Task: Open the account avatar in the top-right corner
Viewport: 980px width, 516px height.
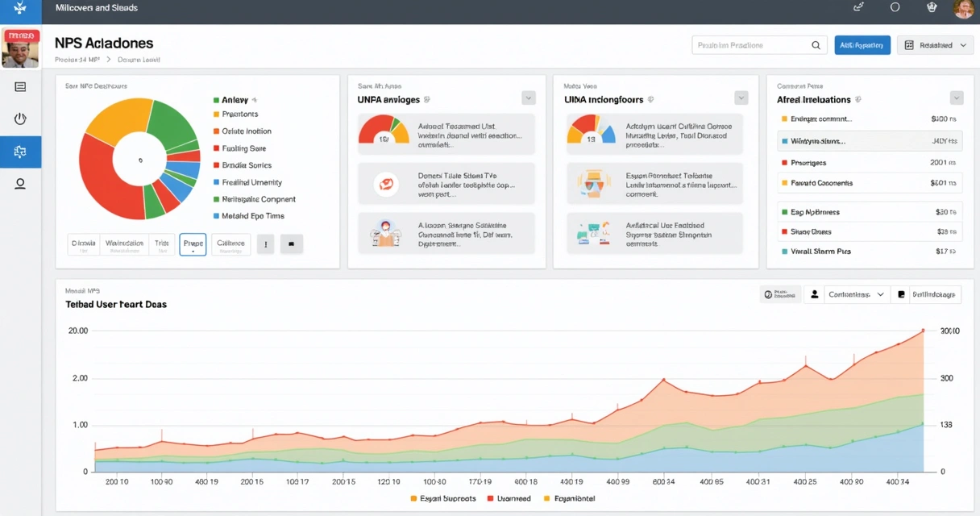Action: tap(964, 9)
